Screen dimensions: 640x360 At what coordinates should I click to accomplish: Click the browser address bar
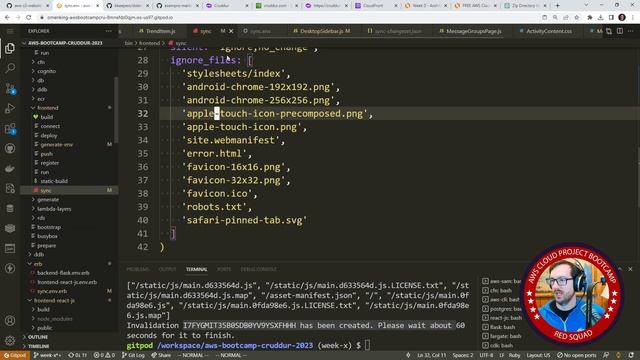click(286, 18)
